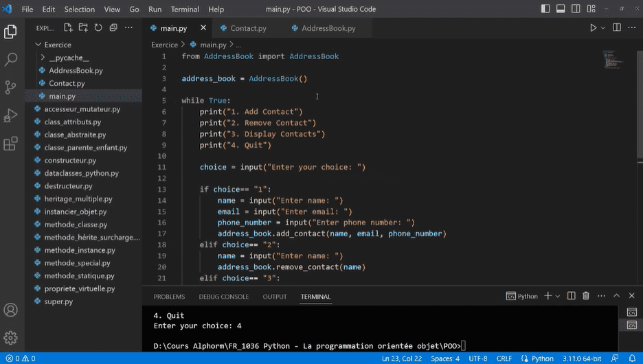This screenshot has width=643, height=364.
Task: Open the new terminal launch profile dropdown
Action: point(558,296)
